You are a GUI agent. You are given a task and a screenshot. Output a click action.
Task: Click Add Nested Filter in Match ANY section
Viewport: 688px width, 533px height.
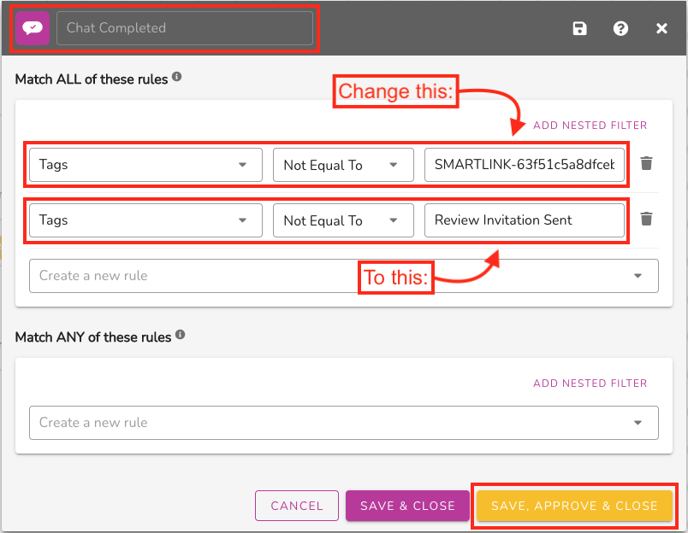[x=590, y=383]
